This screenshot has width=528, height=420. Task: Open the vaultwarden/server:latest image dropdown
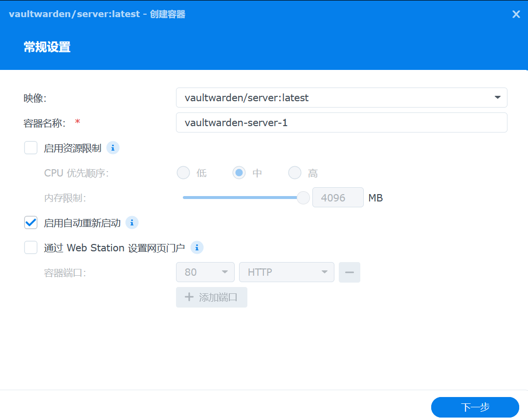[x=342, y=98]
